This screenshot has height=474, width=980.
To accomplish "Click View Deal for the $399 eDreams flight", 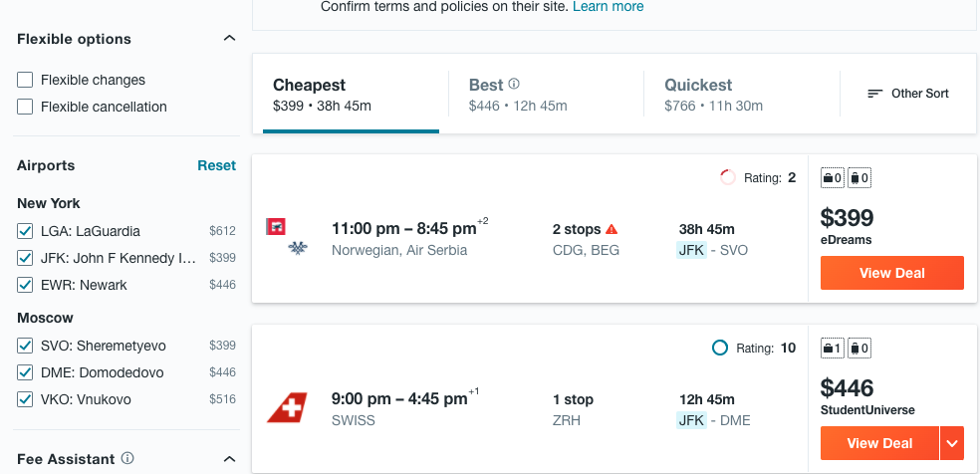I will point(891,273).
